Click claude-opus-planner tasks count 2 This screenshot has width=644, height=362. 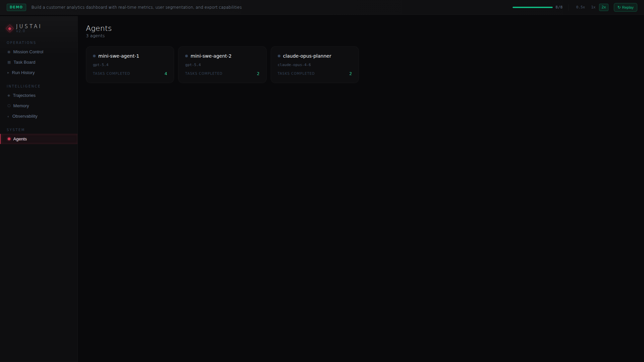pos(351,74)
